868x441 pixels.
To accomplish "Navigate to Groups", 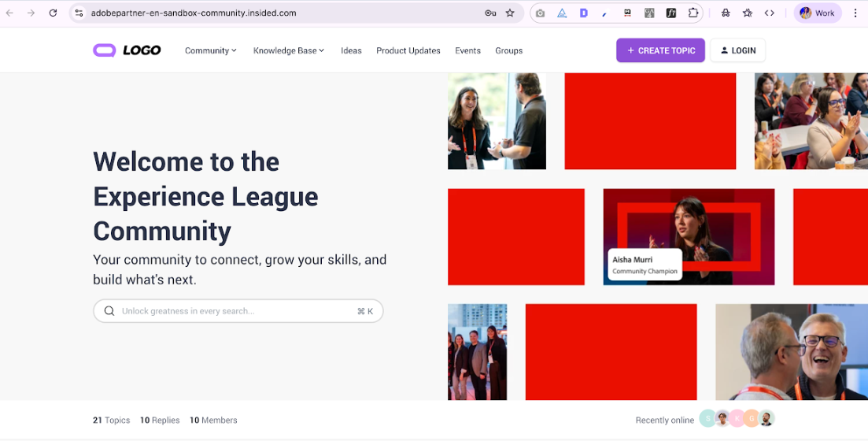I will point(508,50).
